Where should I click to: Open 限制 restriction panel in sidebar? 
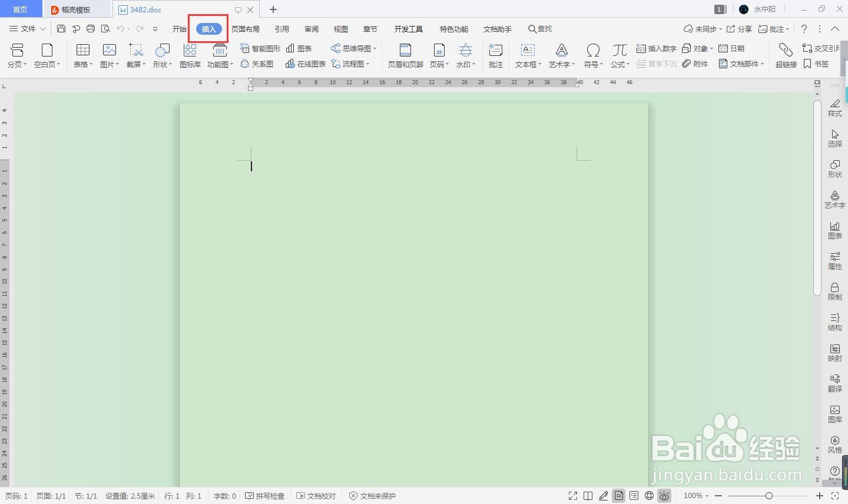coord(835,291)
